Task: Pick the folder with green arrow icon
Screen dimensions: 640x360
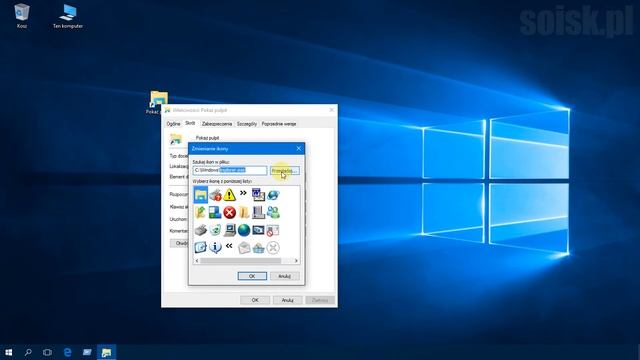Action: (200, 212)
